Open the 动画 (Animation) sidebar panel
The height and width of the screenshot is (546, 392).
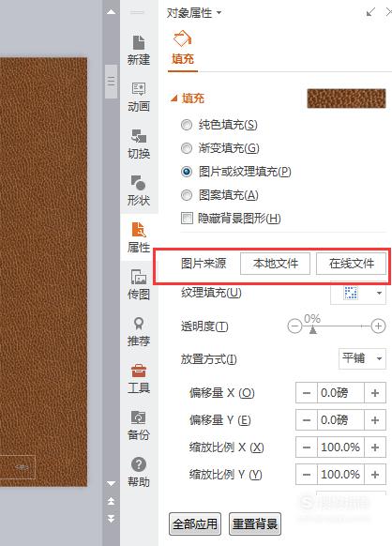tap(139, 98)
